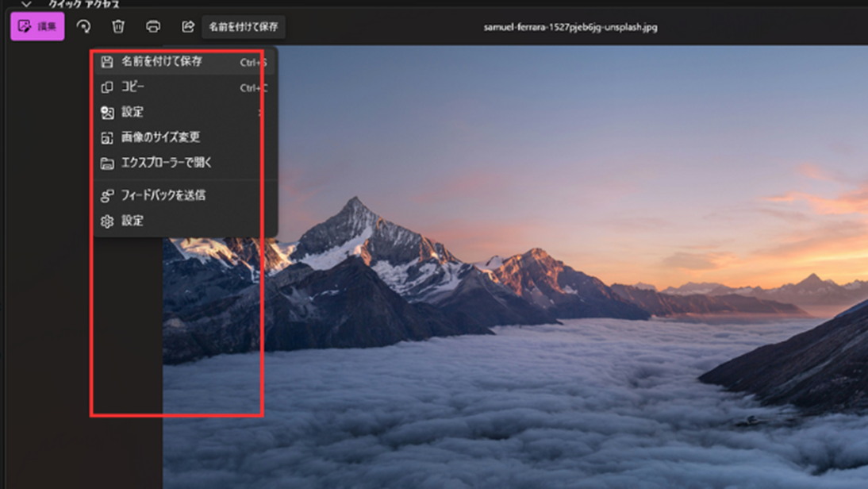The width and height of the screenshot is (868, 489).
Task: Click the samuel-ferrara file name title
Action: [570, 27]
